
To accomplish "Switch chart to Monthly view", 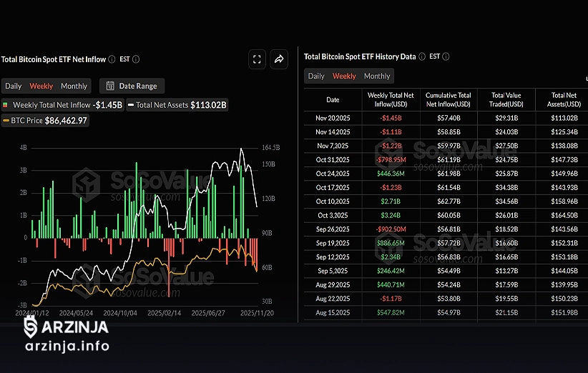I will pyautogui.click(x=74, y=86).
